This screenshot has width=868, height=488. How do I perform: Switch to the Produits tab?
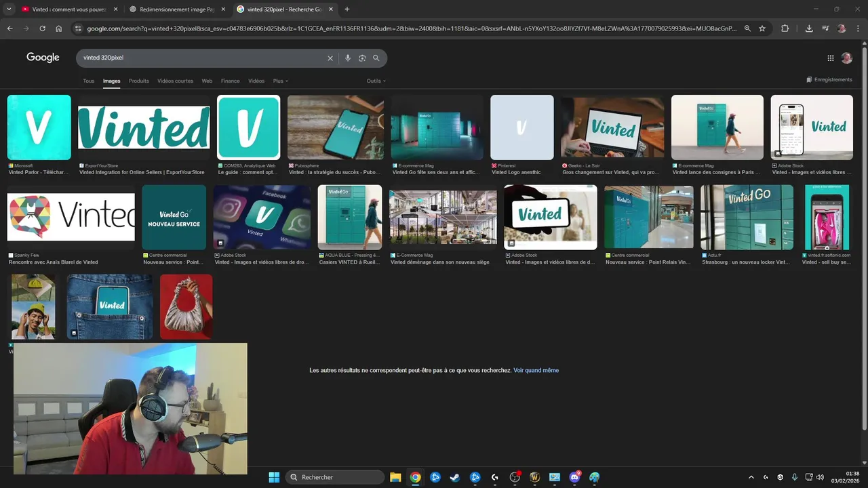click(x=139, y=81)
